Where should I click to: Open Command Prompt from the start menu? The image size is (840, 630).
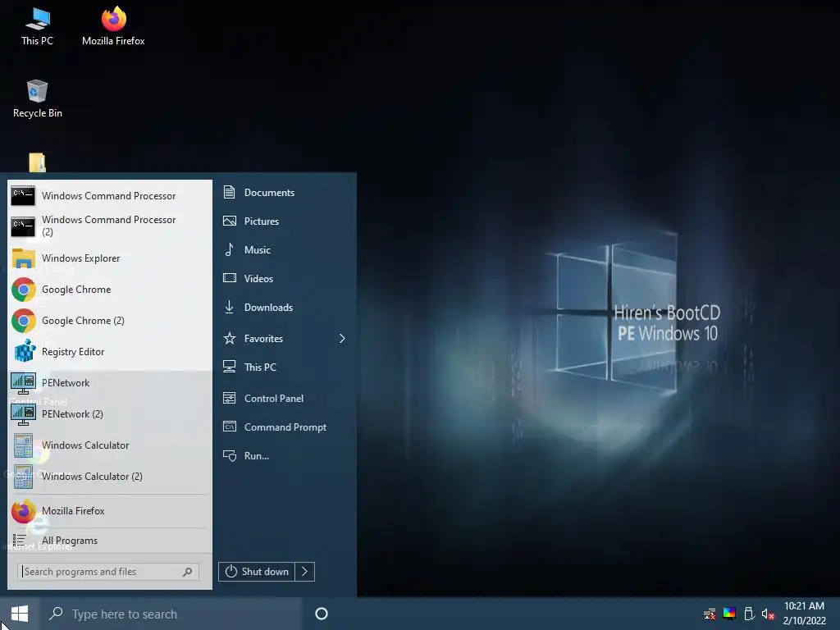(x=284, y=427)
